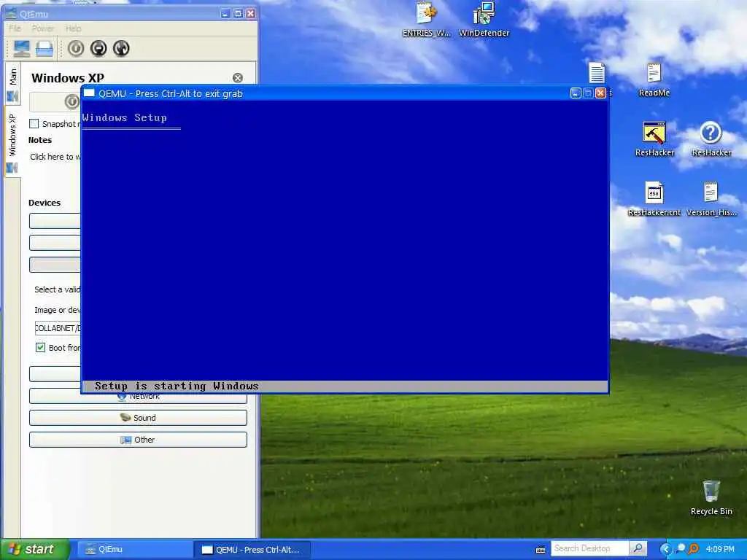
Task: Minimize the QtEmu window
Action: [225, 14]
